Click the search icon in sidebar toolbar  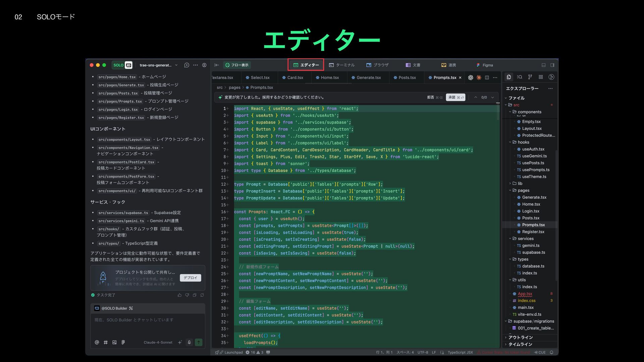(520, 77)
